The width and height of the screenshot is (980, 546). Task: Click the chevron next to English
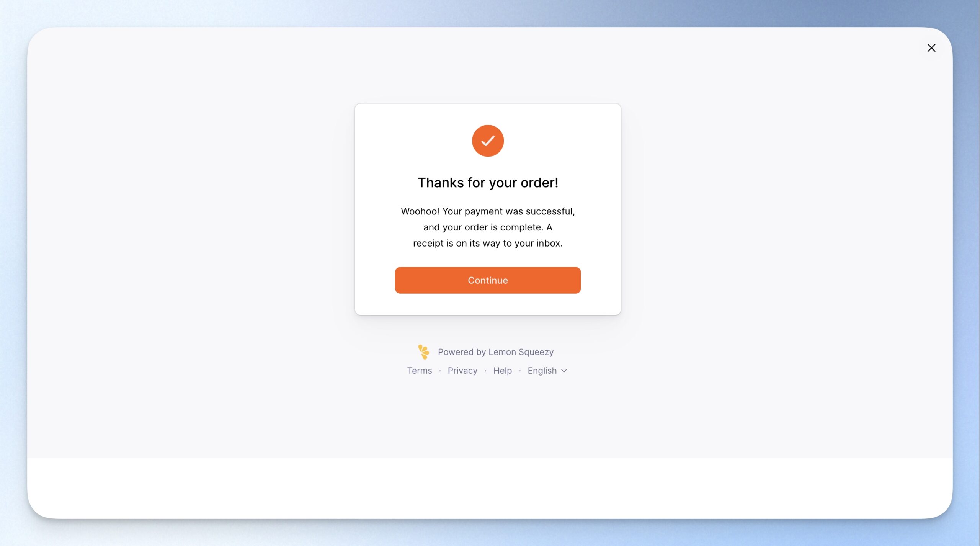point(564,371)
